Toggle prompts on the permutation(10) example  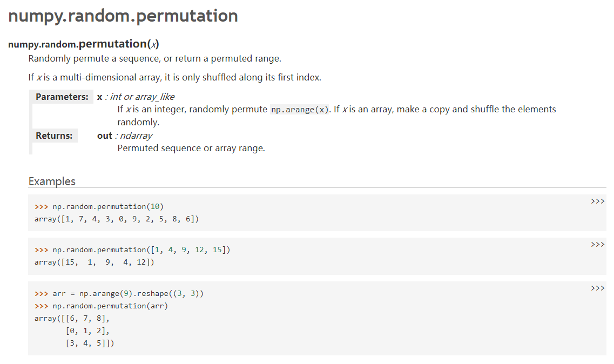click(597, 201)
